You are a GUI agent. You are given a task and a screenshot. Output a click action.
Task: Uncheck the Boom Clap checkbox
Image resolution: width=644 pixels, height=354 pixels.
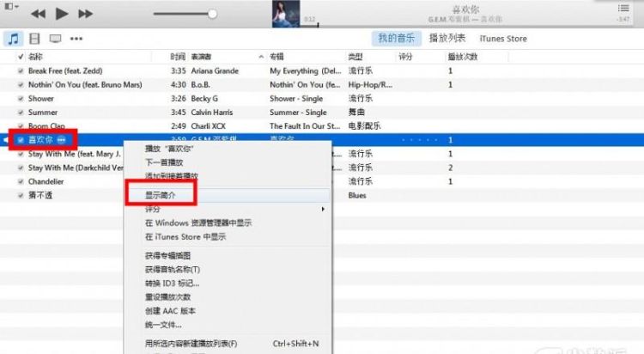click(21, 125)
